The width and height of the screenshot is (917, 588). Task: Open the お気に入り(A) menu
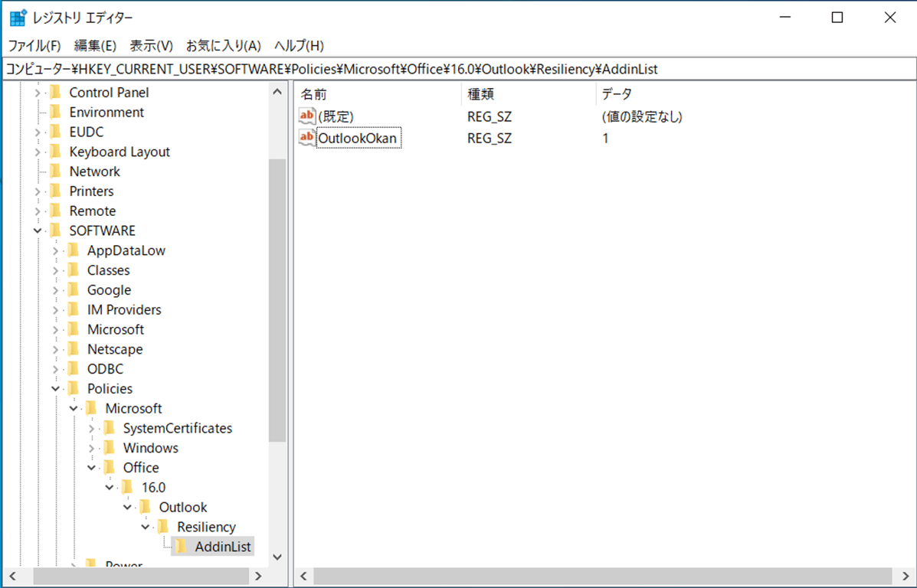point(224,46)
